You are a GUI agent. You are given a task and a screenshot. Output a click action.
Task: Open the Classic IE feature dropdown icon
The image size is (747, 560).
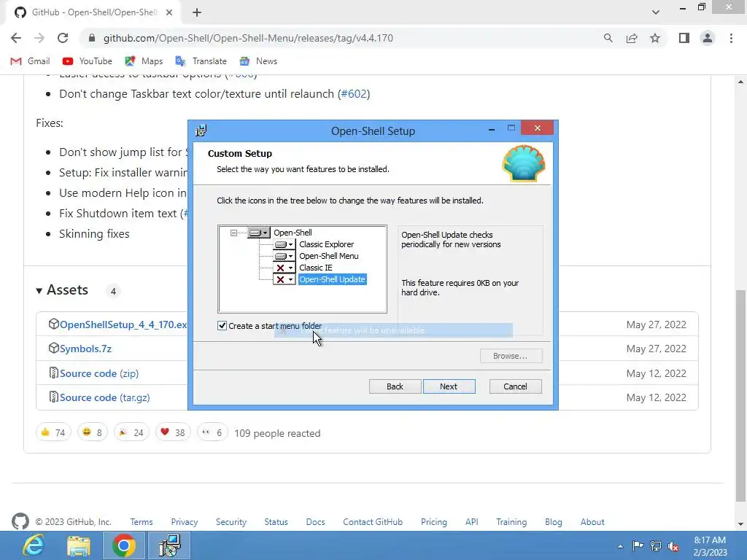click(x=284, y=268)
